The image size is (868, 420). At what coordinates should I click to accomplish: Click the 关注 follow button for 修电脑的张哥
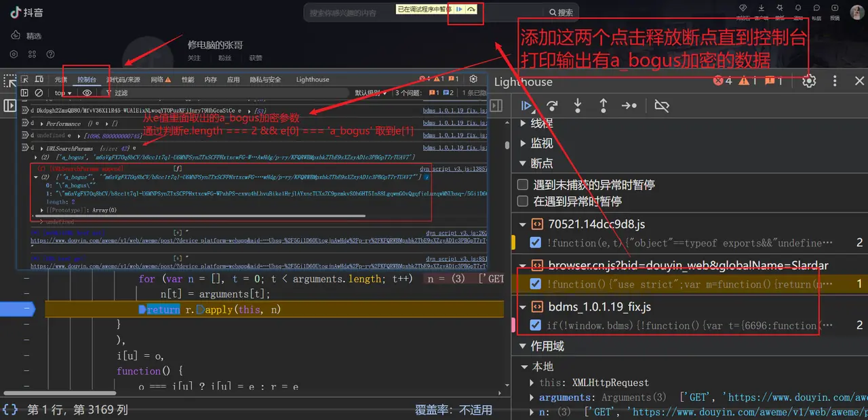click(195, 58)
